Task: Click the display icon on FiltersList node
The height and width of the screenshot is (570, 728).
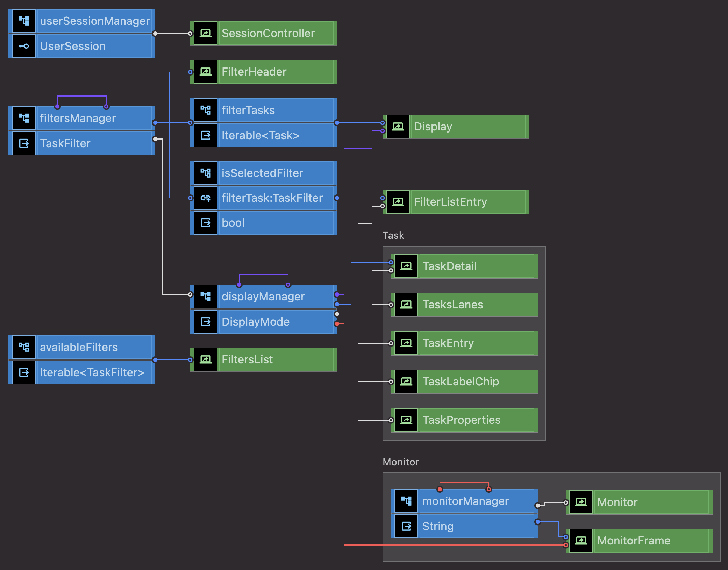Action: (206, 359)
